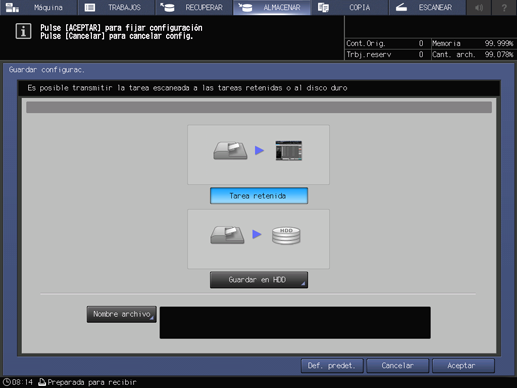Click the clock icon in status bar

6,382
